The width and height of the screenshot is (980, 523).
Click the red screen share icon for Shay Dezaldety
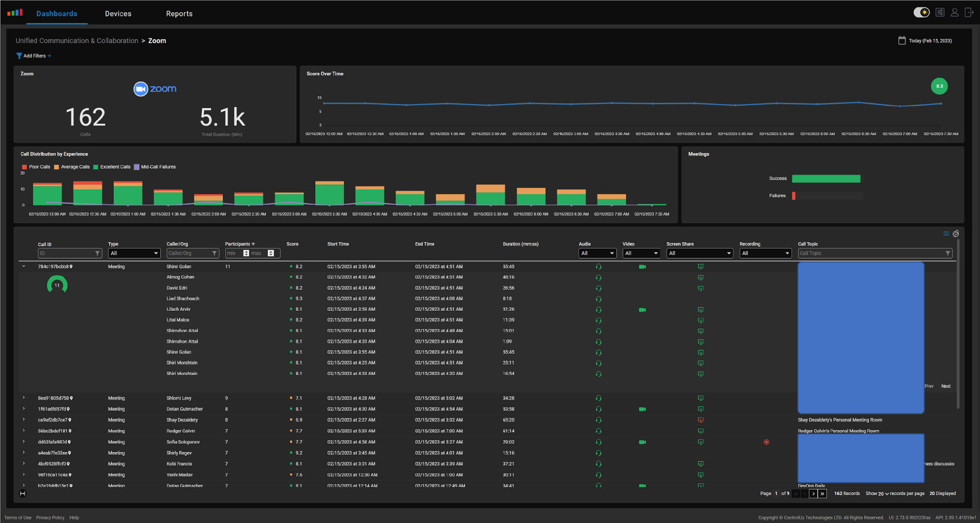point(701,420)
